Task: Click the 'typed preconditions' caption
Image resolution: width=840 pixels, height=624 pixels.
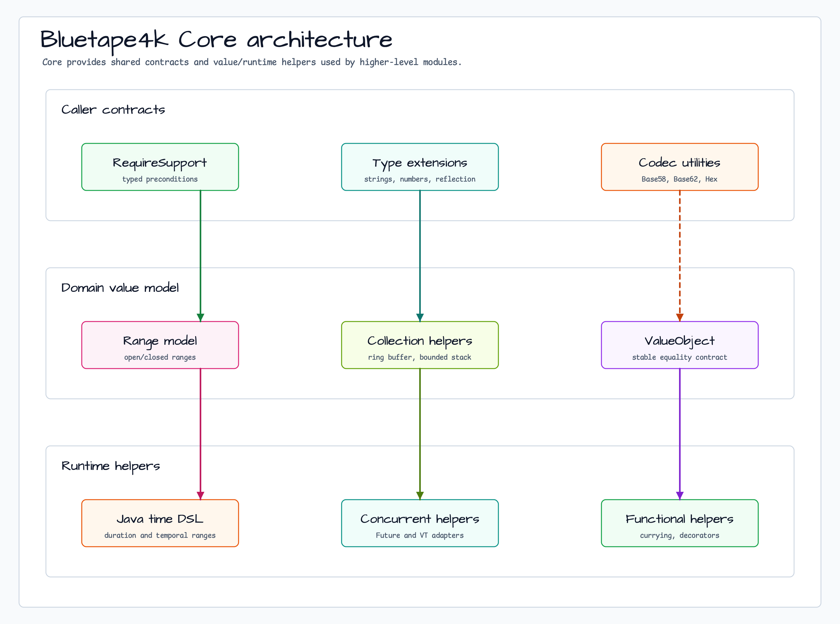Action: point(160,179)
